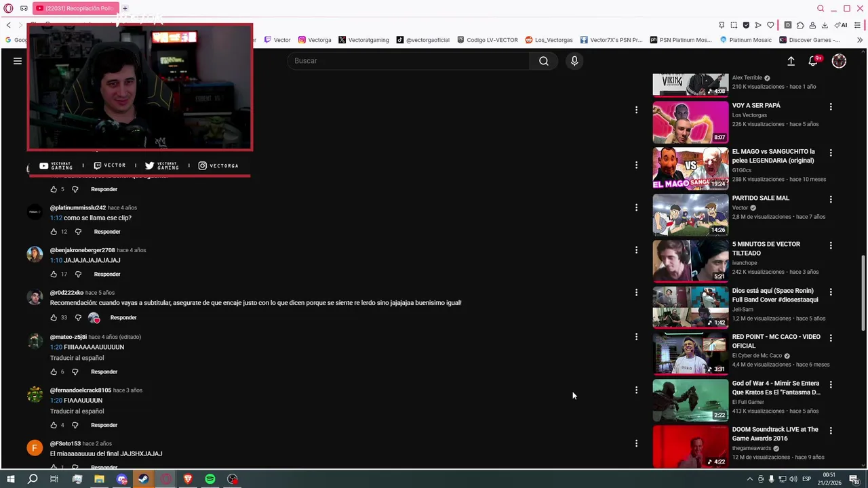
Task: Open the Codigo LV-VECTOR bookmark
Action: (x=488, y=40)
